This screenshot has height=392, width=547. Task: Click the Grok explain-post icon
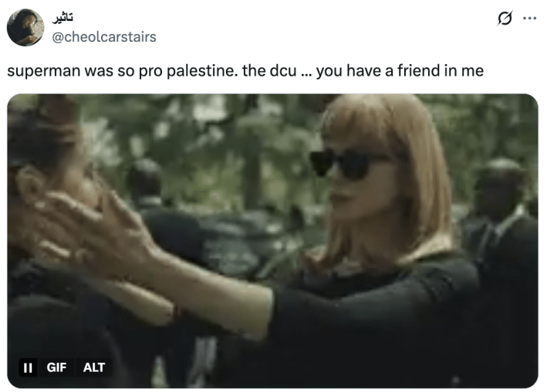tap(505, 19)
